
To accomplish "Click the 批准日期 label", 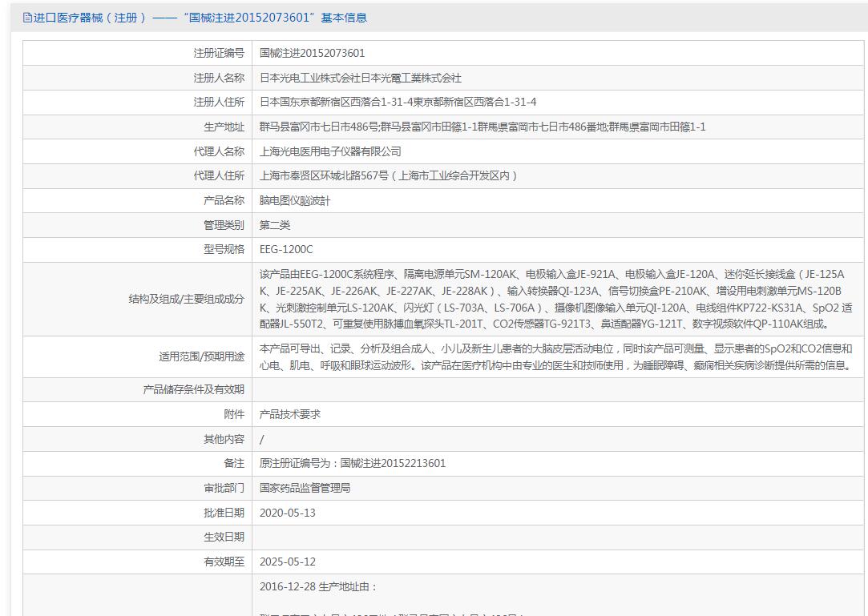I will 224,513.
